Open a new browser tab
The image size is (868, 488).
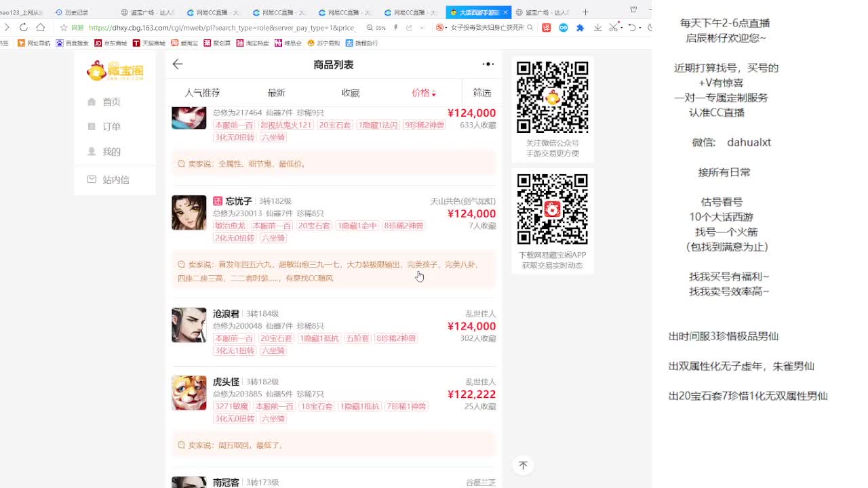pos(585,12)
